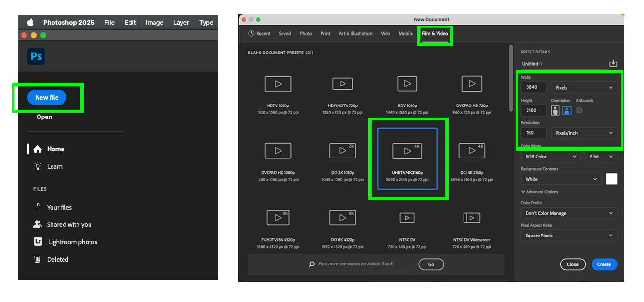Choose the DCI 4K 2160p preset
This screenshot has height=302, width=644.
coord(472,162)
